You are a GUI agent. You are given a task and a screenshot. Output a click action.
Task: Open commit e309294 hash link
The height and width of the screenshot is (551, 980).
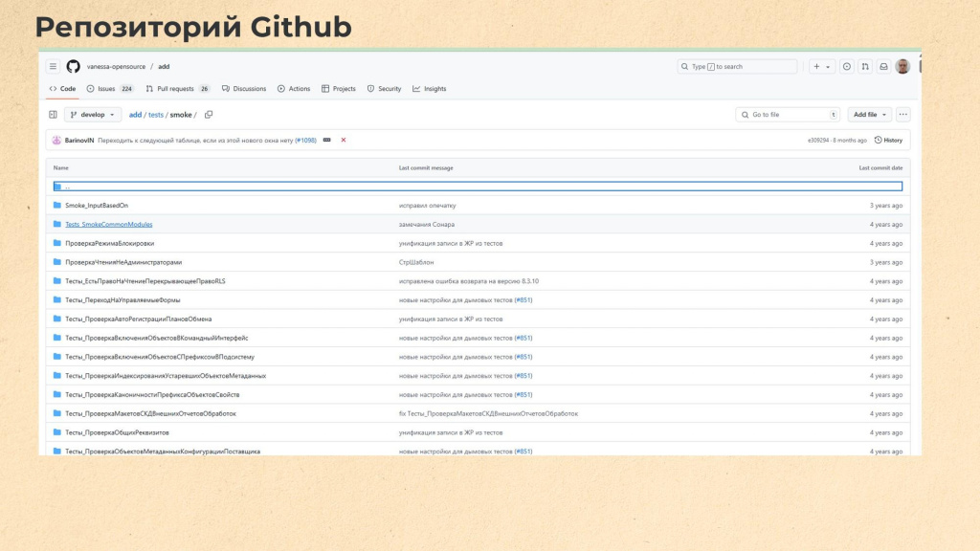click(818, 141)
